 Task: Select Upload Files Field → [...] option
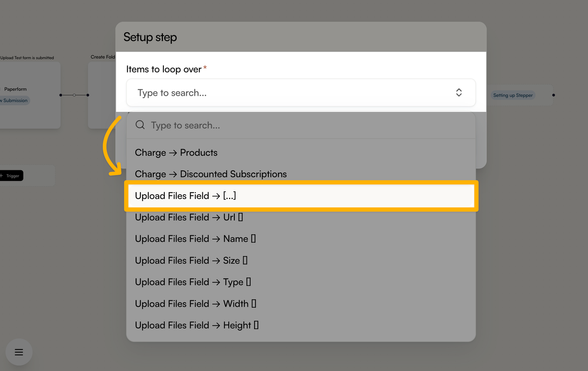(x=301, y=196)
